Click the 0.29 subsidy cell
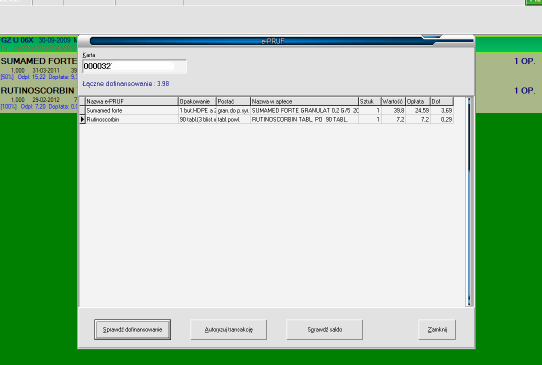 (x=442, y=119)
